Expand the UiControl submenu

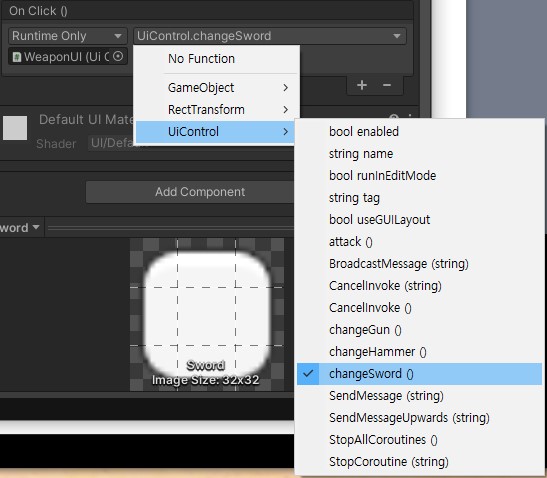tap(216, 132)
